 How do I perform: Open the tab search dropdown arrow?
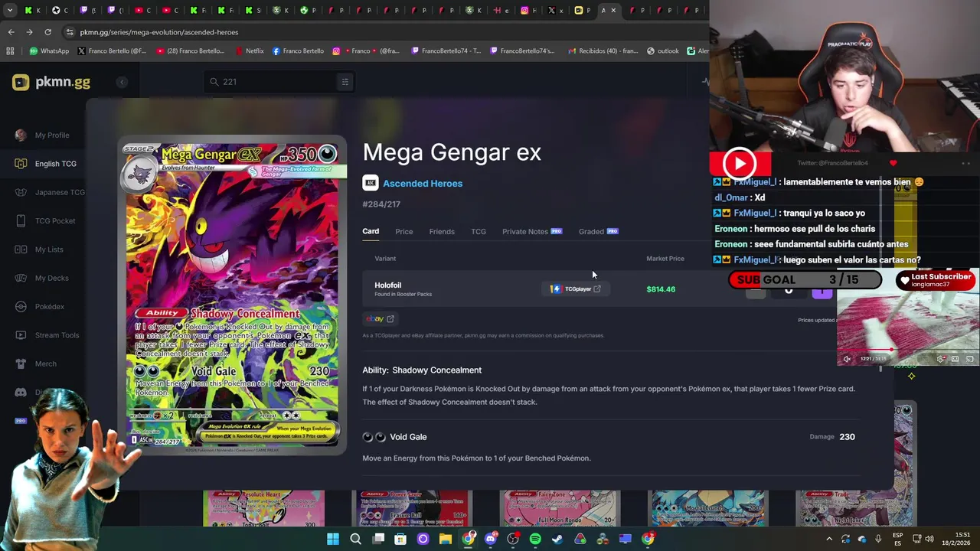coord(9,11)
